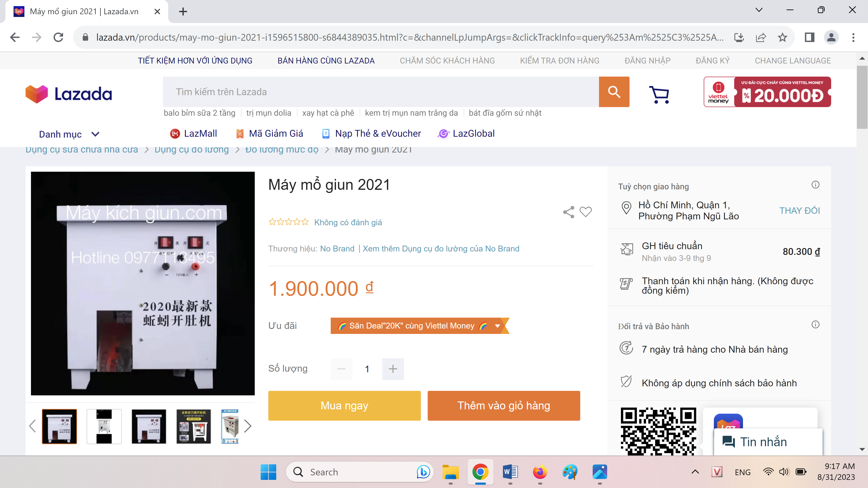The image size is (868, 488).
Task: Expand the Săn Deal 20K Viettel Money voucher dropdown
Action: tap(497, 326)
